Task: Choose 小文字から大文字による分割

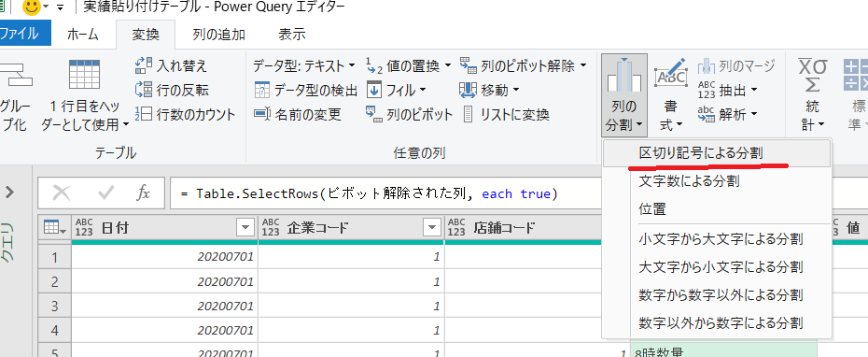Action: click(716, 239)
